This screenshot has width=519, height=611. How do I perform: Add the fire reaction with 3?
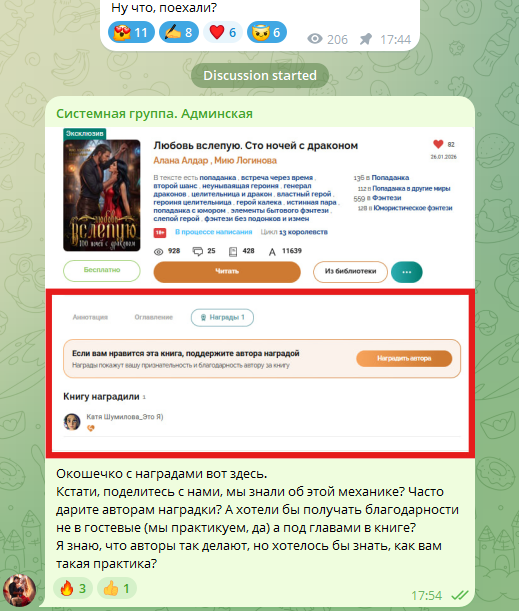click(x=73, y=588)
